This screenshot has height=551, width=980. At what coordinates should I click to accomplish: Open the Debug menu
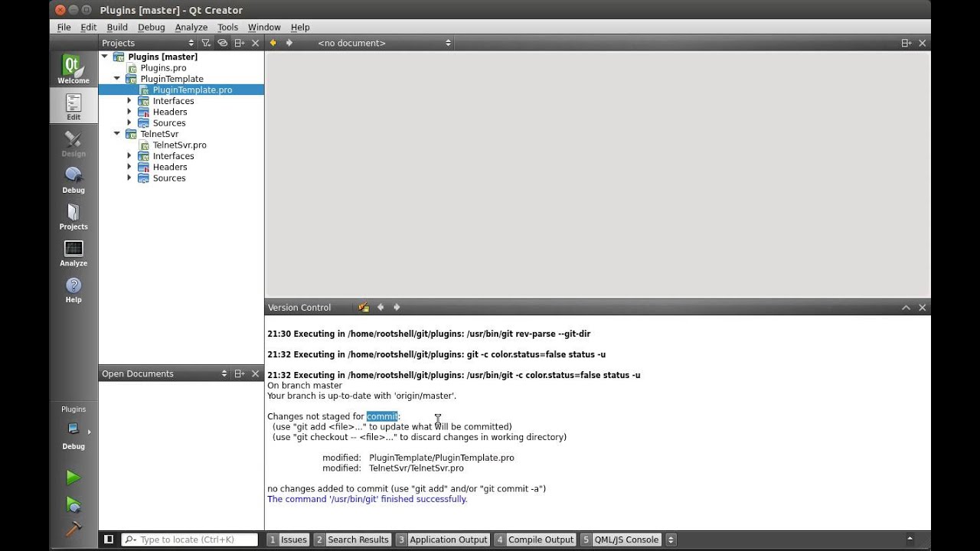(x=151, y=27)
